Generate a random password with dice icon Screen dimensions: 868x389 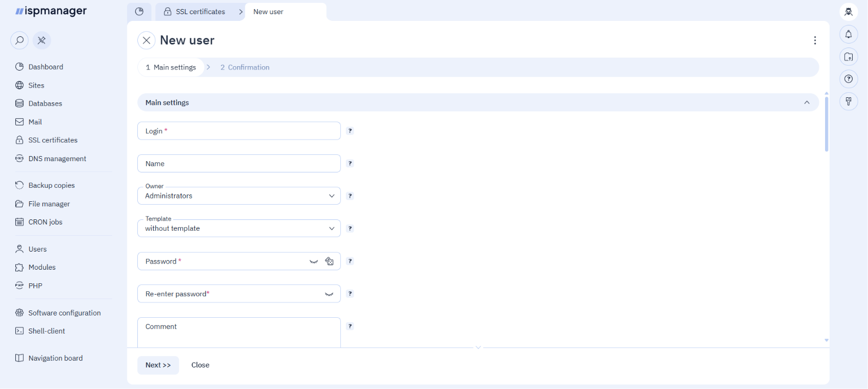329,261
